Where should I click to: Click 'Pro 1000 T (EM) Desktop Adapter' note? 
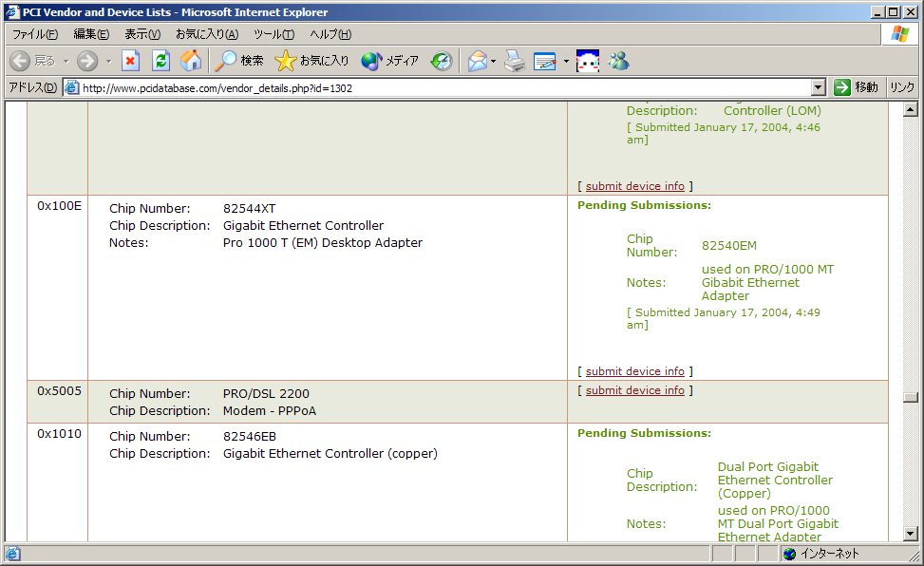click(322, 243)
